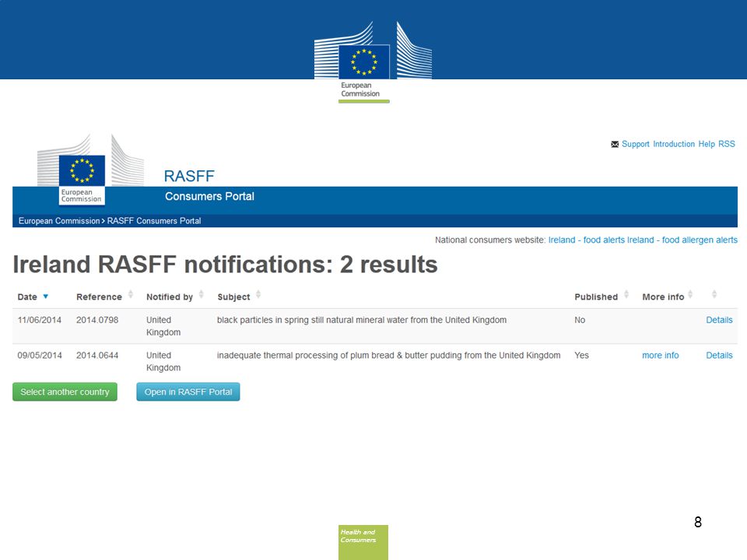The image size is (747, 560).
Task: Click date 11/06/2014 cell
Action: 40,320
